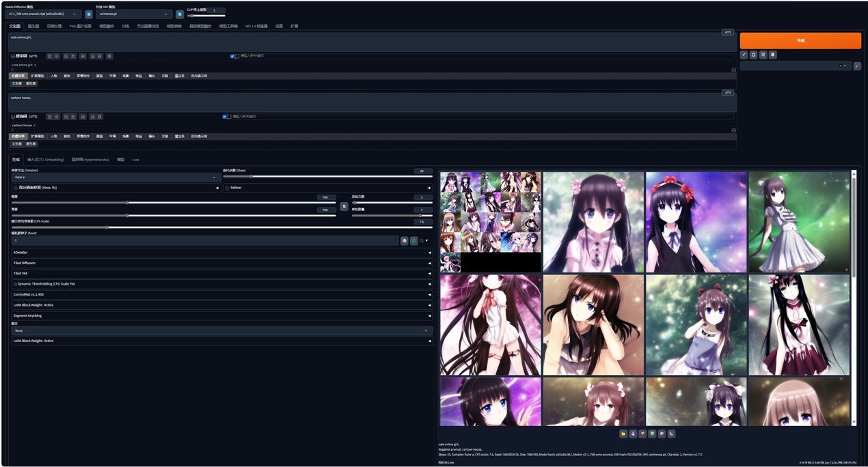Open the PNG 图片信息 tab
This screenshot has height=467, width=868.
click(x=81, y=26)
